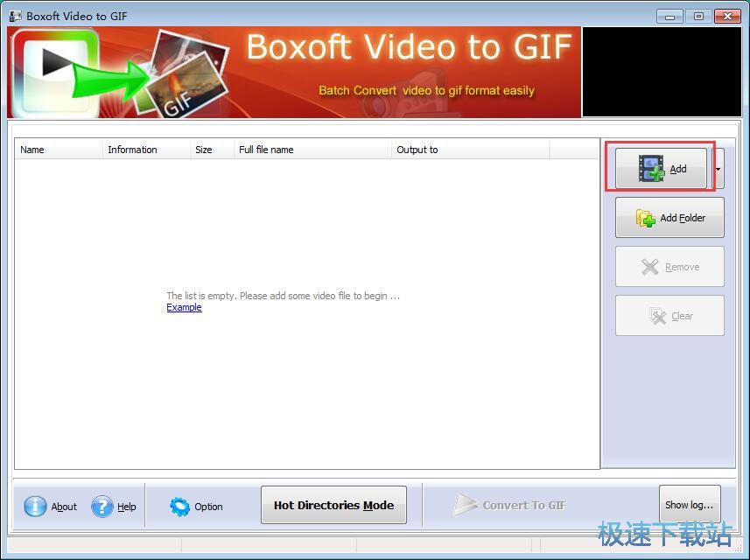Click the About info icon
Screen dimensions: 750x560
point(35,506)
